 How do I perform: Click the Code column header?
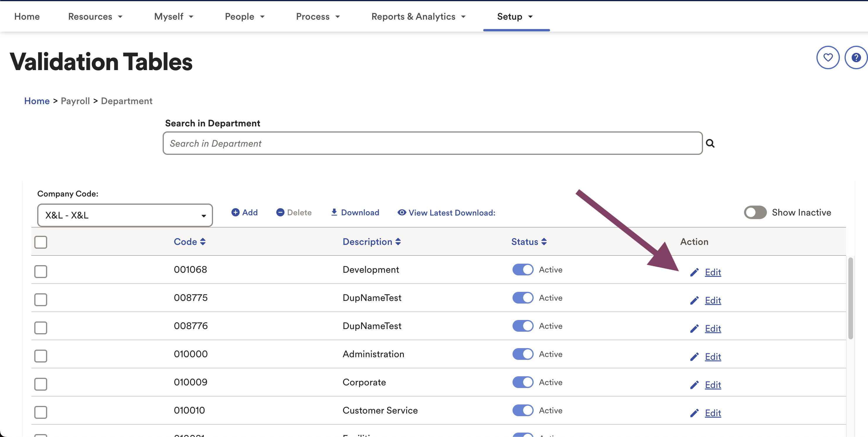pos(185,242)
